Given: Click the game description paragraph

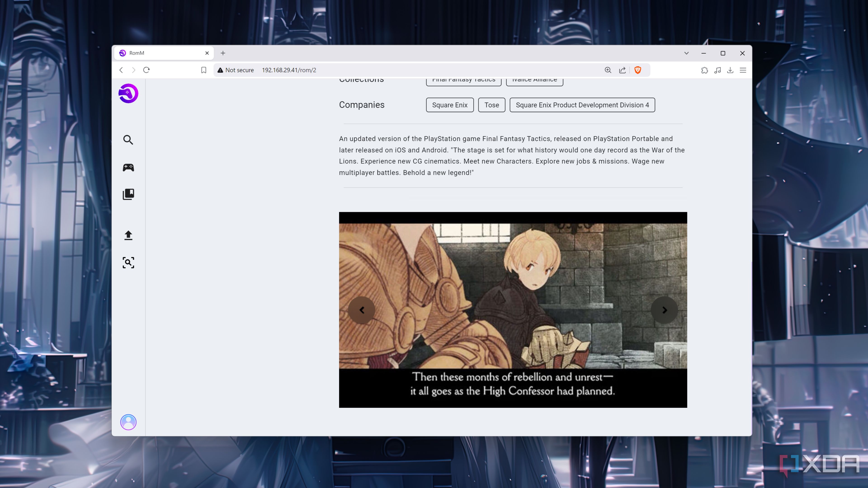Looking at the screenshot, I should [512, 156].
